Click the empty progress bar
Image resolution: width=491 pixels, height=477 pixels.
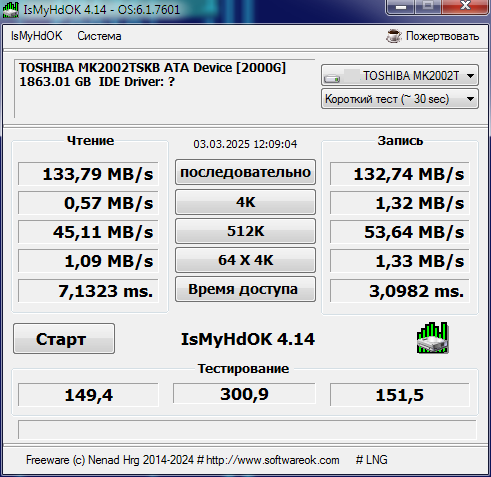247,429
